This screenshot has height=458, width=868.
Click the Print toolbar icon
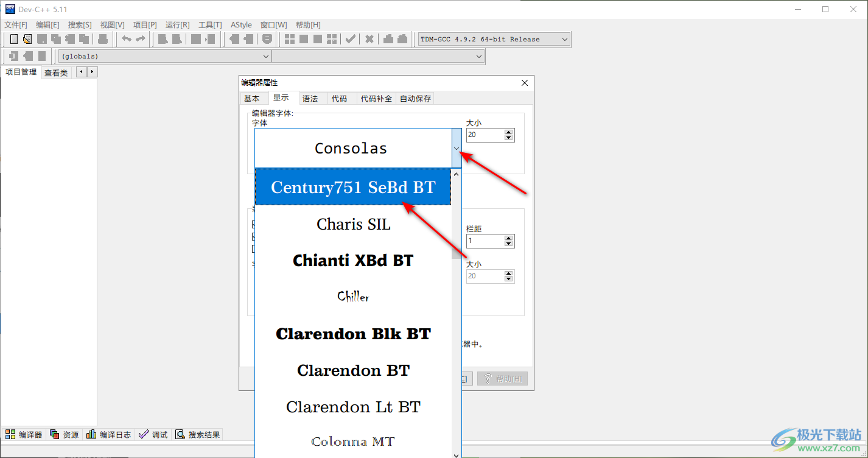point(103,39)
